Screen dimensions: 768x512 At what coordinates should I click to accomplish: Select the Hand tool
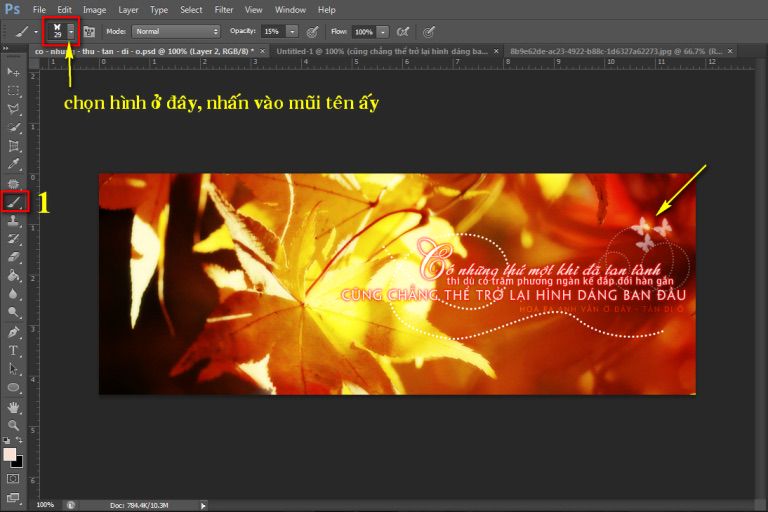point(14,407)
